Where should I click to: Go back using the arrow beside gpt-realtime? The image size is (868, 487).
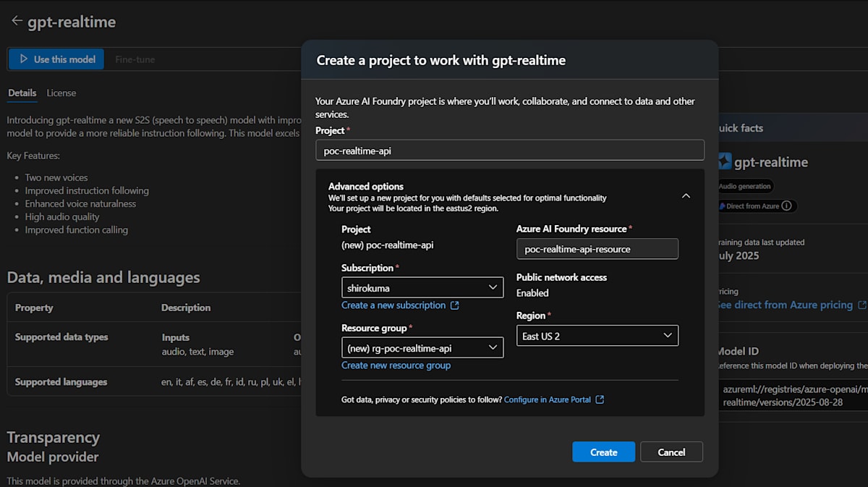coord(17,21)
